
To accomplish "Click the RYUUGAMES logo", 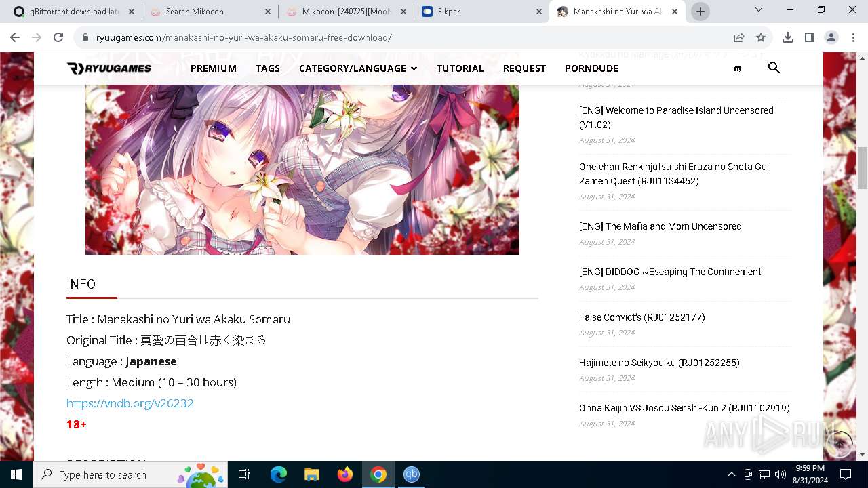I will [x=109, y=68].
